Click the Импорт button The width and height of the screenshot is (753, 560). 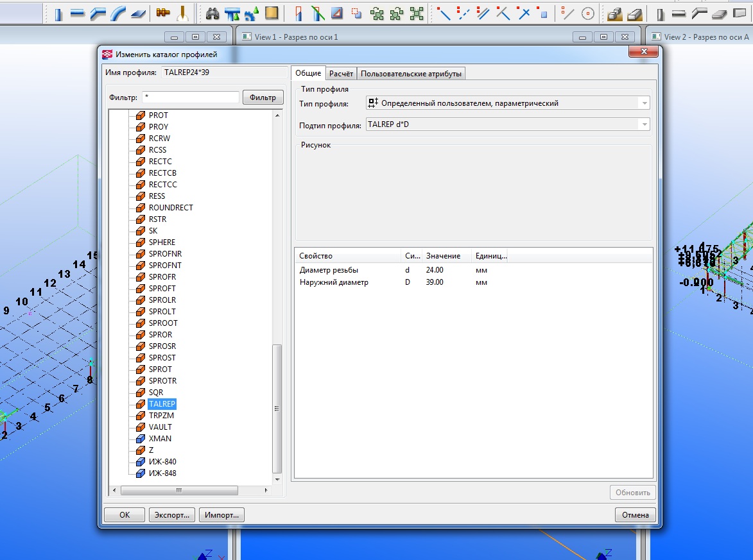click(x=222, y=514)
